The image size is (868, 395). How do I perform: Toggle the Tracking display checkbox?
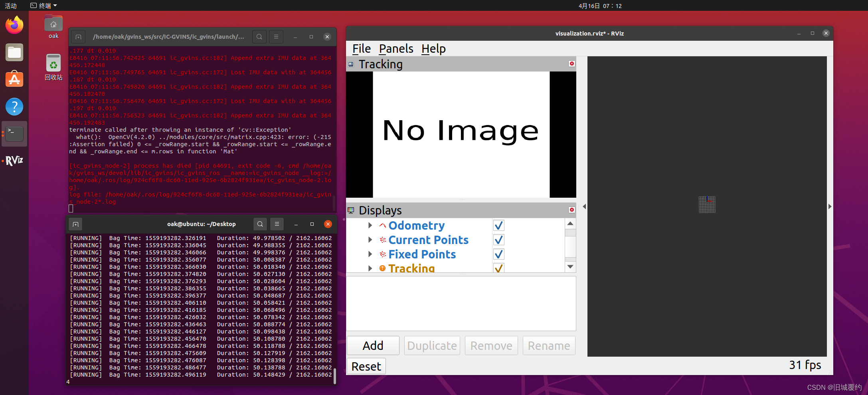tap(499, 268)
